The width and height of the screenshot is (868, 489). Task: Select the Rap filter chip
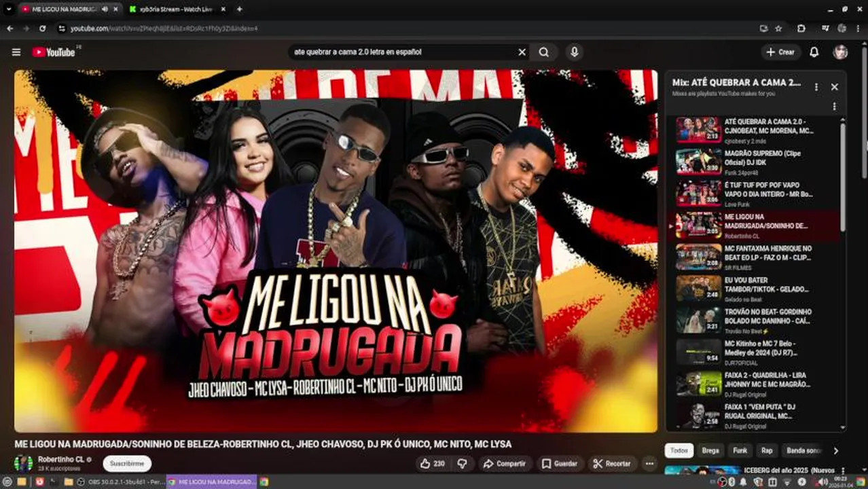click(x=767, y=450)
